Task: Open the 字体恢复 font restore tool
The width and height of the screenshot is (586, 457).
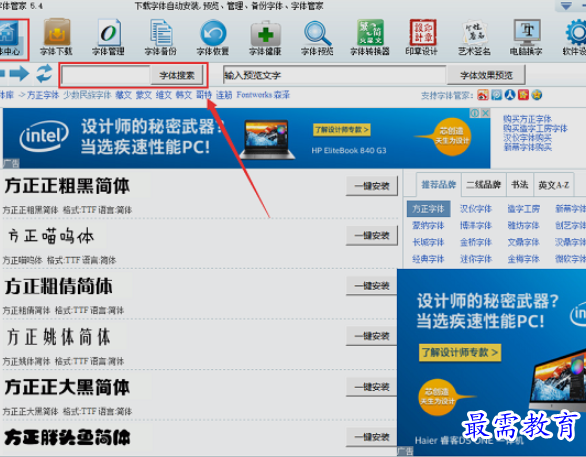Action: tap(213, 37)
